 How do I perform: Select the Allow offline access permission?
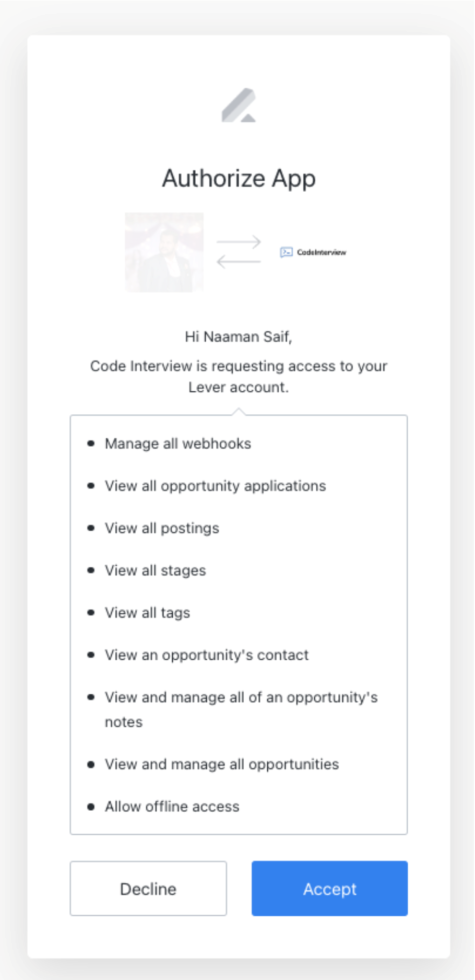(172, 807)
